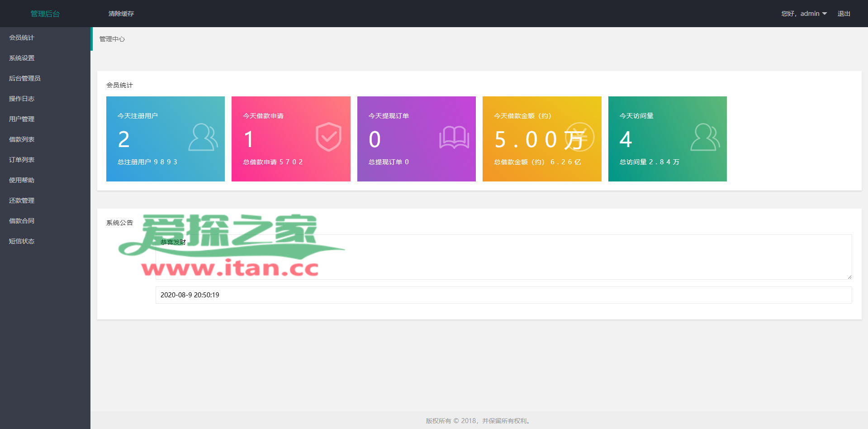Click the 今天访问量 label

(636, 116)
